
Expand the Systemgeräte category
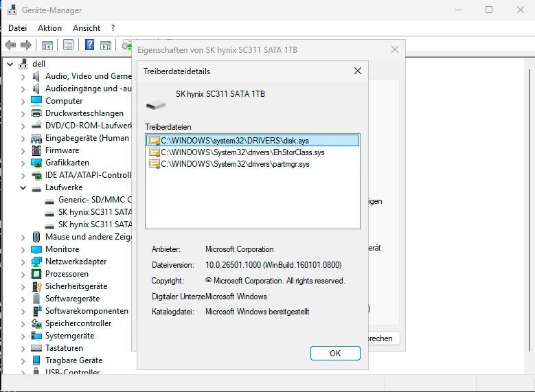click(x=23, y=336)
